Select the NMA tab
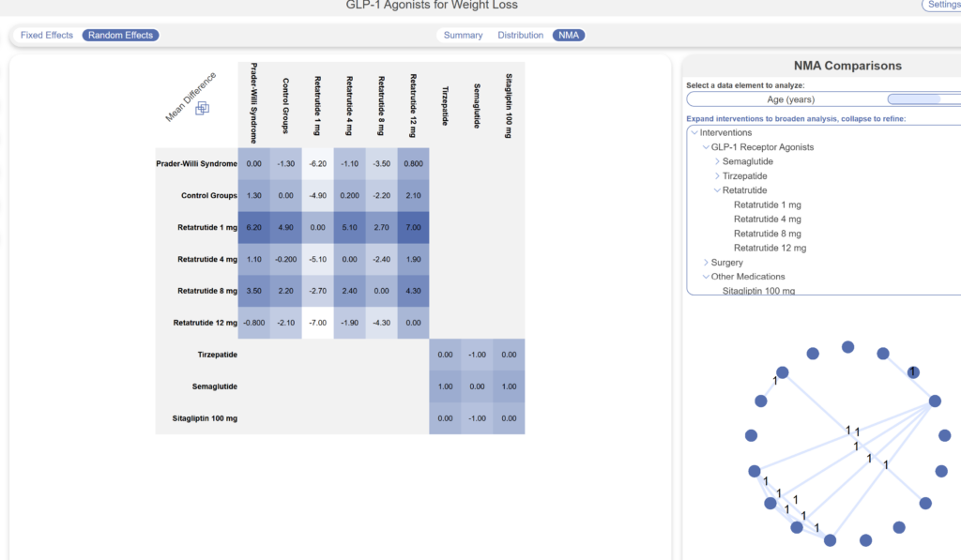The height and width of the screenshot is (560, 961). coord(569,35)
